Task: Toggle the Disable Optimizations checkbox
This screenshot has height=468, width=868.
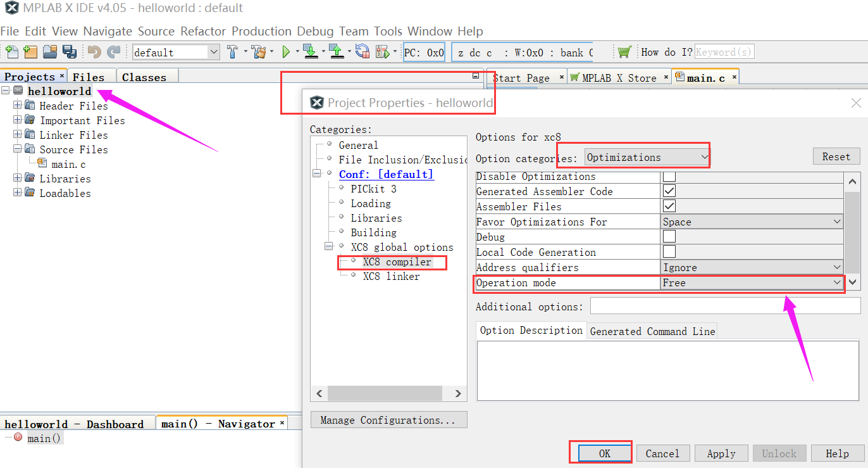Action: pyautogui.click(x=669, y=176)
